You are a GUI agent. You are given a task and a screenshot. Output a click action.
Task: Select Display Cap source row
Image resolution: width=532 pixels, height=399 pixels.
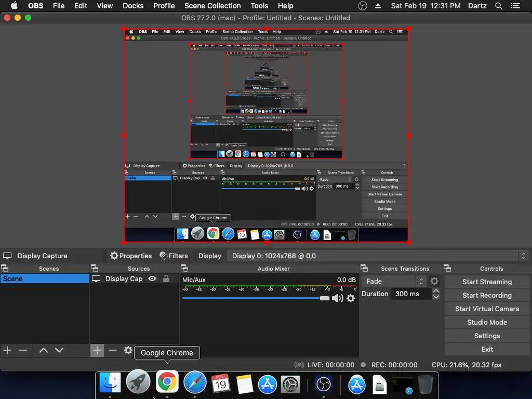(x=134, y=278)
